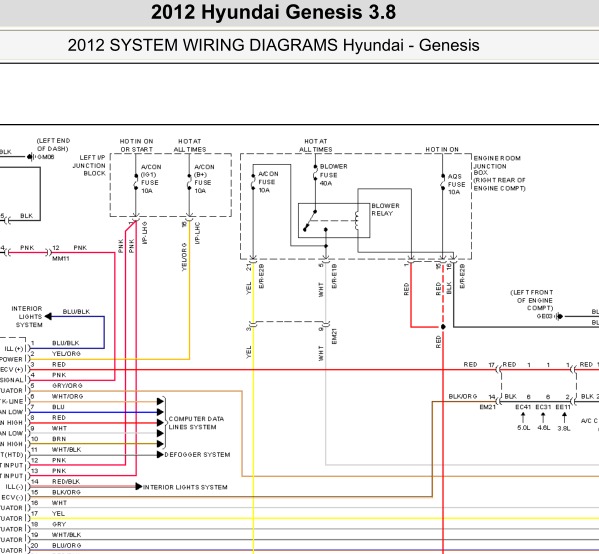Click the 'I/P-LHC' connector label
599x554 pixels.
tap(197, 233)
